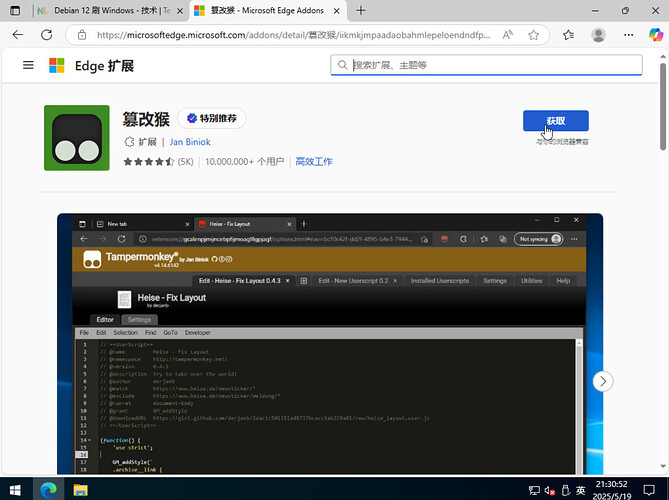Open the 高效工作 category link
Screen dimensions: 669x500
pyautogui.click(x=314, y=162)
